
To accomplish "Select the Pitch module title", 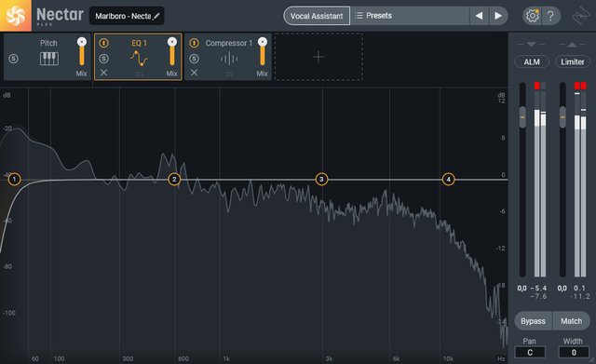I will click(x=48, y=43).
